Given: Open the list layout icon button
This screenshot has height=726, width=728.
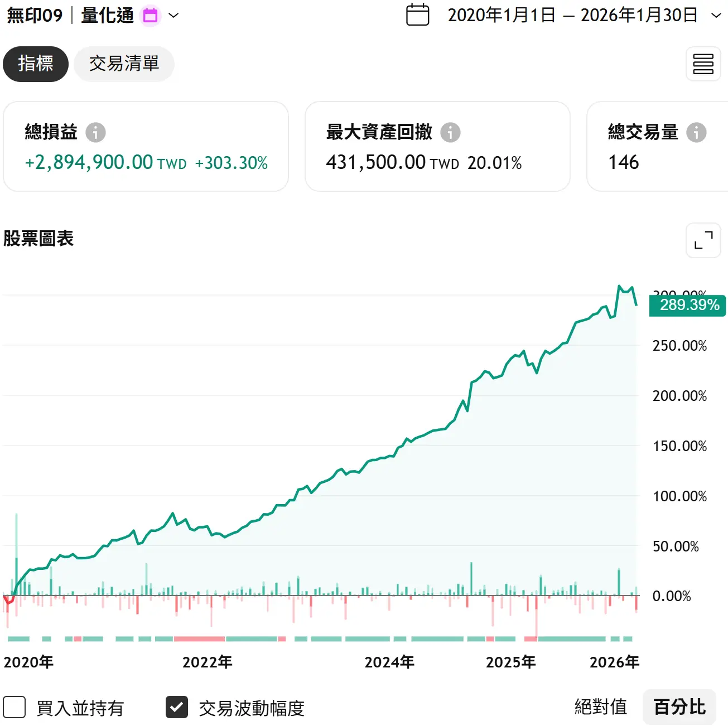Looking at the screenshot, I should (703, 64).
